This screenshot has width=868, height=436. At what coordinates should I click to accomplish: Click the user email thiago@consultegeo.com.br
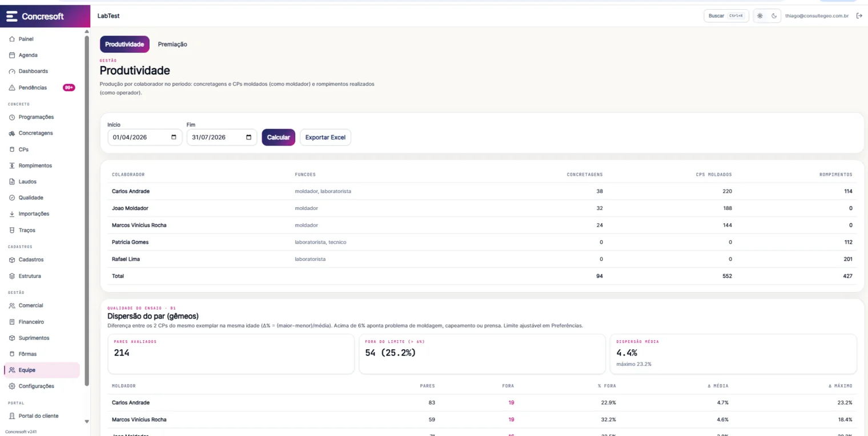[817, 16]
